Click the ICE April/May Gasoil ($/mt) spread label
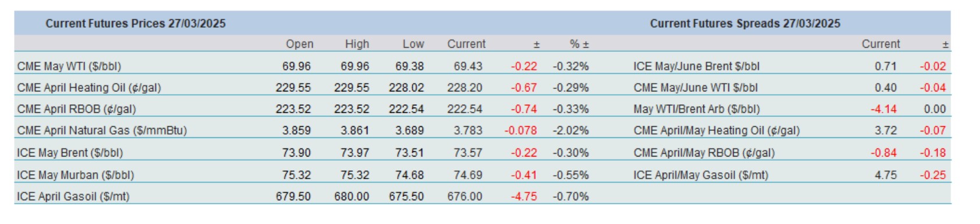This screenshot has height=224, width=980. [700, 175]
